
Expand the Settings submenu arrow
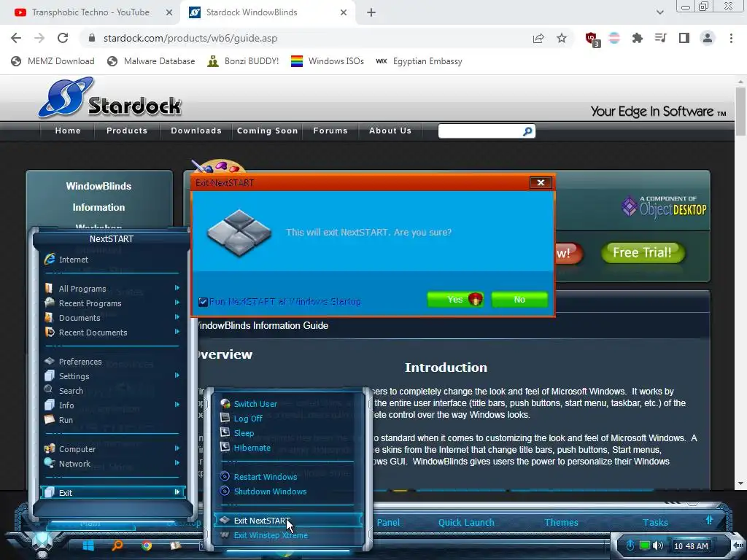(x=177, y=376)
